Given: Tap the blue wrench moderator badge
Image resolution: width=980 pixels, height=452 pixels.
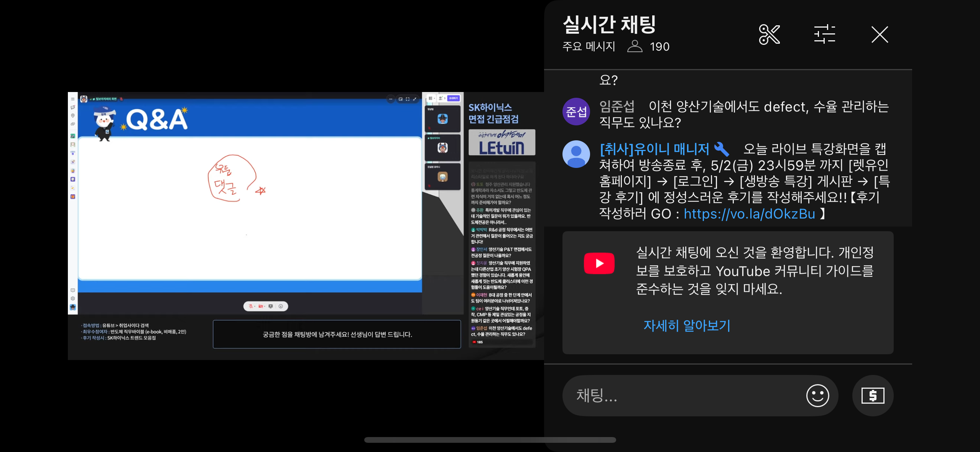Looking at the screenshot, I should click(721, 149).
